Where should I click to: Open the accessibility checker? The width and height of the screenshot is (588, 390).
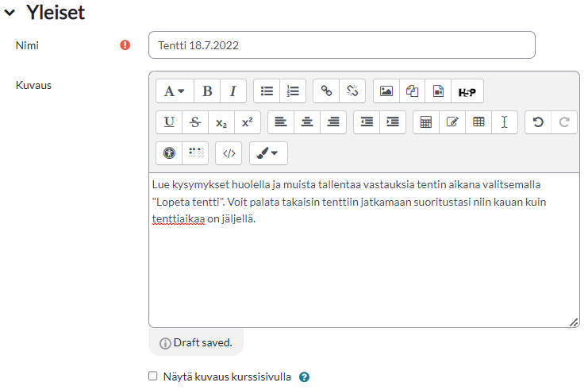tap(169, 153)
